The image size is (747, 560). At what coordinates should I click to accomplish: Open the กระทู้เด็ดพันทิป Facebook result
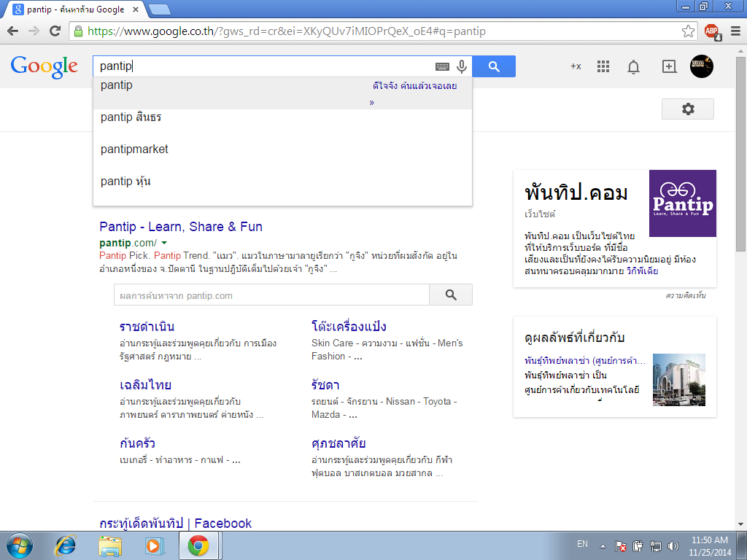click(x=175, y=524)
